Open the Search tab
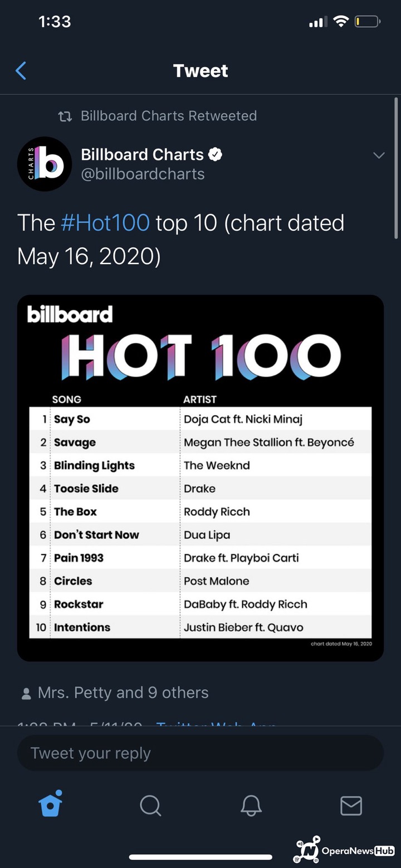Screen dimensions: 401x868 (150, 805)
